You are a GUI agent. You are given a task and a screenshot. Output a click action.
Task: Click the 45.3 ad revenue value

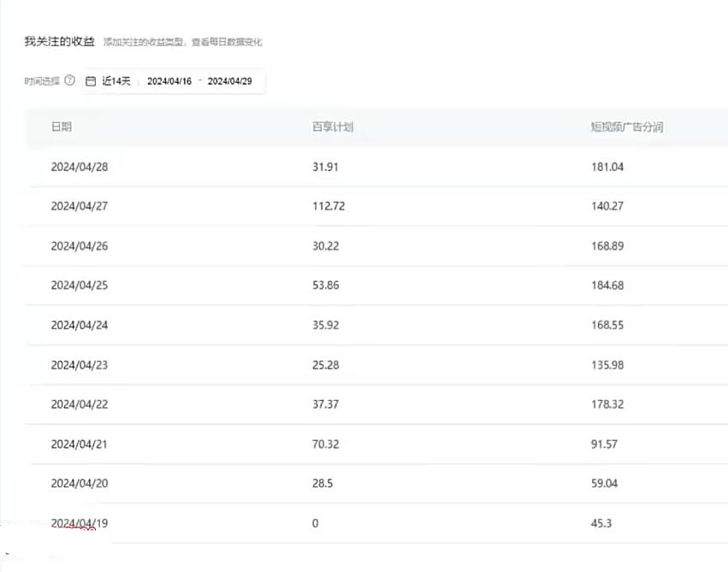point(601,522)
